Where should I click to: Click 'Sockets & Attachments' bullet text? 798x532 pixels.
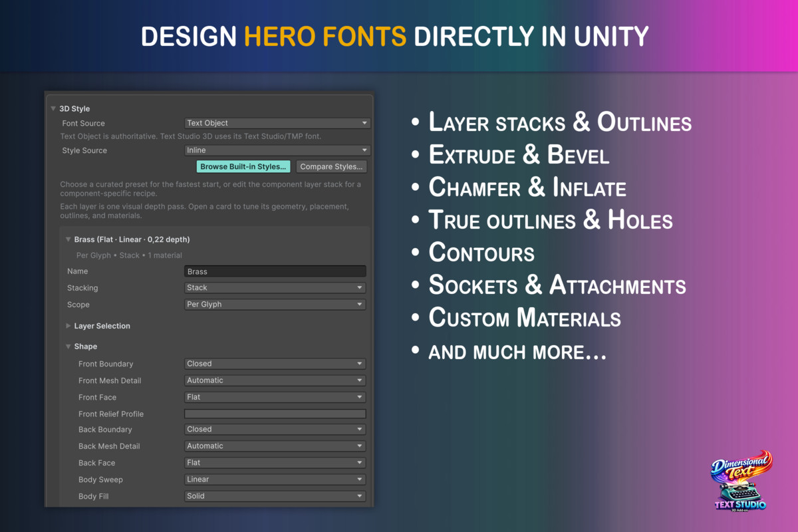click(x=557, y=285)
